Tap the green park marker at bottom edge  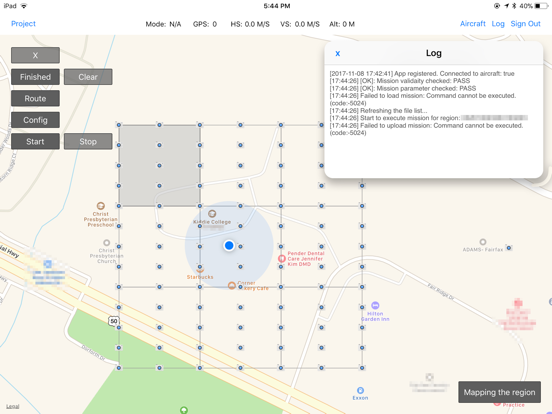(x=184, y=410)
